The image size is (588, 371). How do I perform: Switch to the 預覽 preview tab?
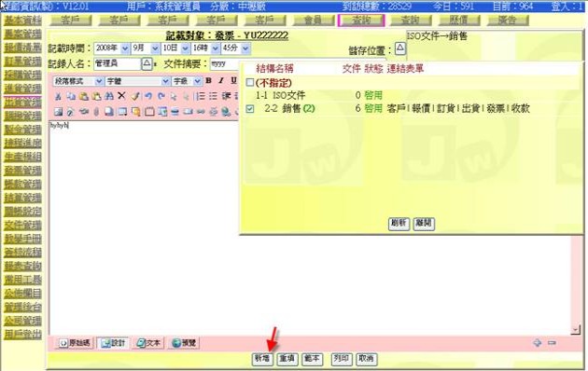(184, 343)
